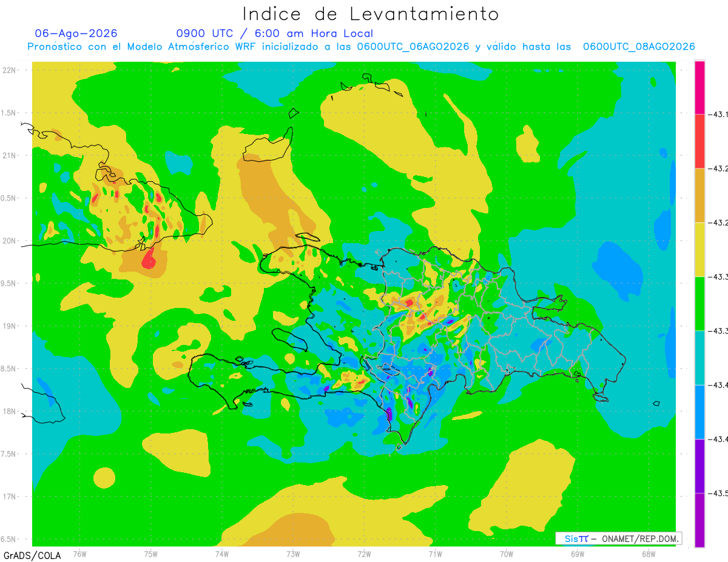Pick the pink swatch topping the colorbar
Image resolution: width=728 pixels, height=562 pixels.
(699, 87)
